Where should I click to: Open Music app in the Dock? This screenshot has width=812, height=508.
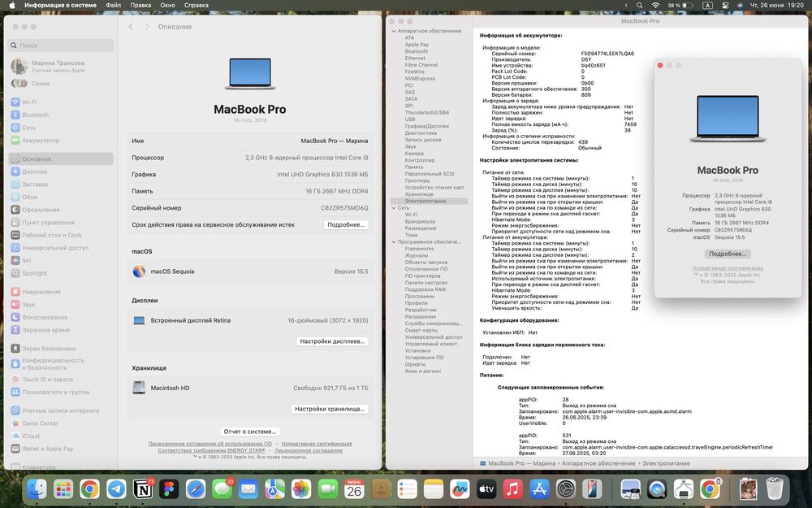click(x=513, y=488)
